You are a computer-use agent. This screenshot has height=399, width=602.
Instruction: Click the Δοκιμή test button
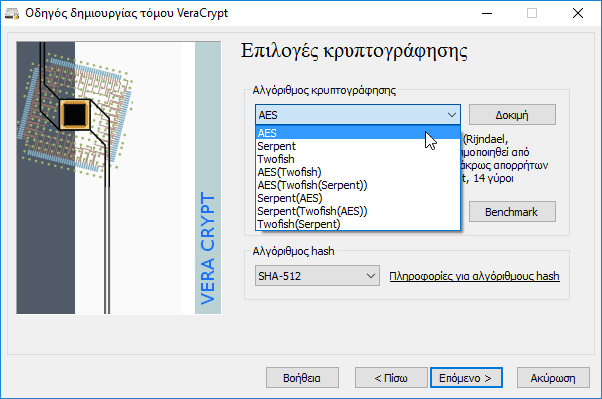512,114
